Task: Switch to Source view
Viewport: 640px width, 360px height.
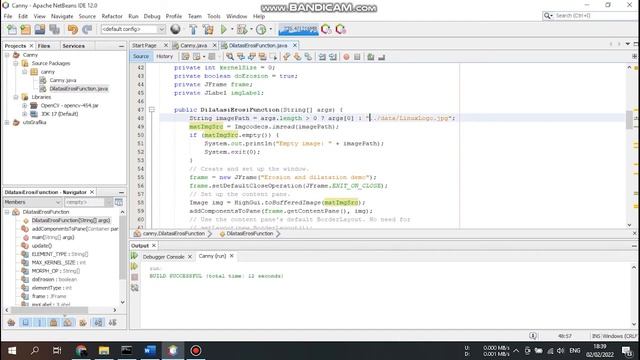Action: click(140, 56)
